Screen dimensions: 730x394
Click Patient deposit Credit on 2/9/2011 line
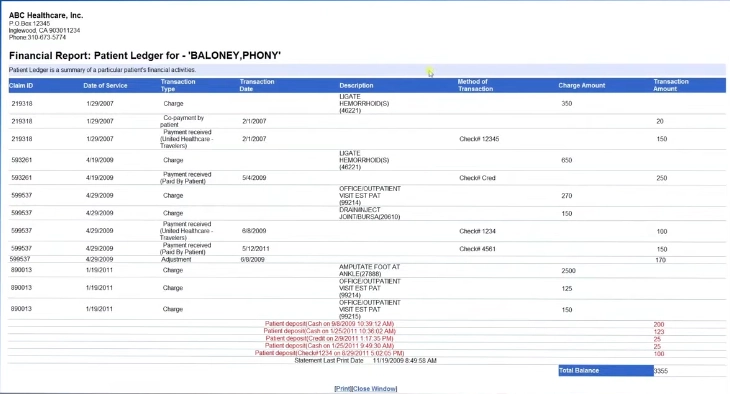(329, 339)
